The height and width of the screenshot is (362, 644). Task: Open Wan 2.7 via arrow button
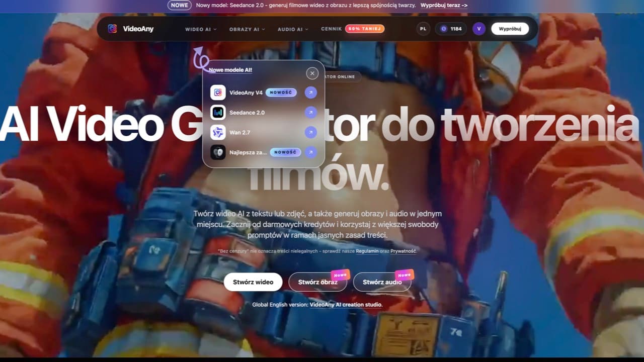310,132
